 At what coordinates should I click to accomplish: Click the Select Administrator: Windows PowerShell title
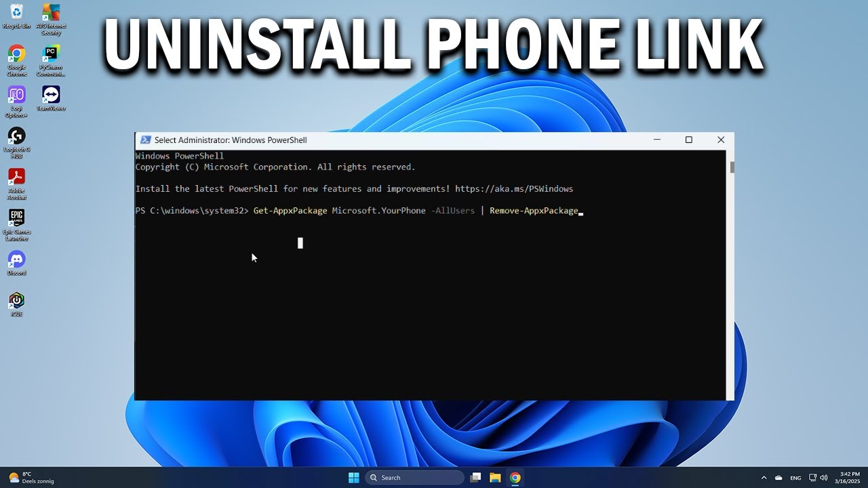click(x=231, y=140)
